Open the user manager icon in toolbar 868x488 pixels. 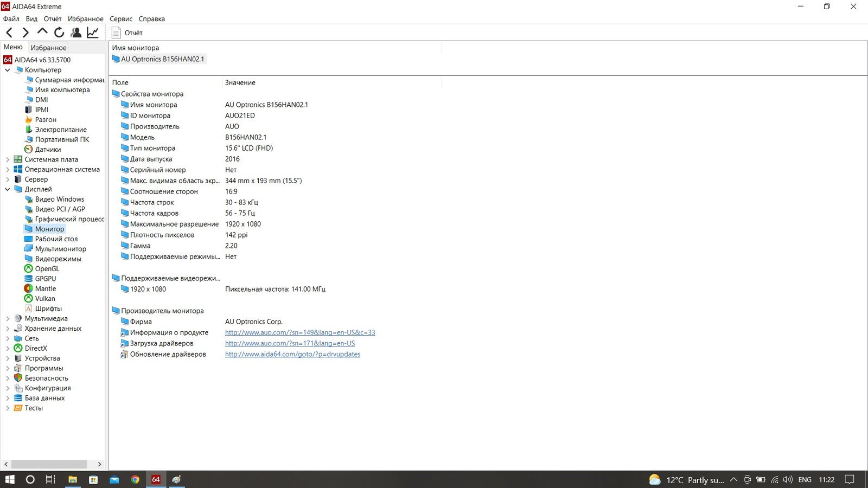click(x=76, y=33)
